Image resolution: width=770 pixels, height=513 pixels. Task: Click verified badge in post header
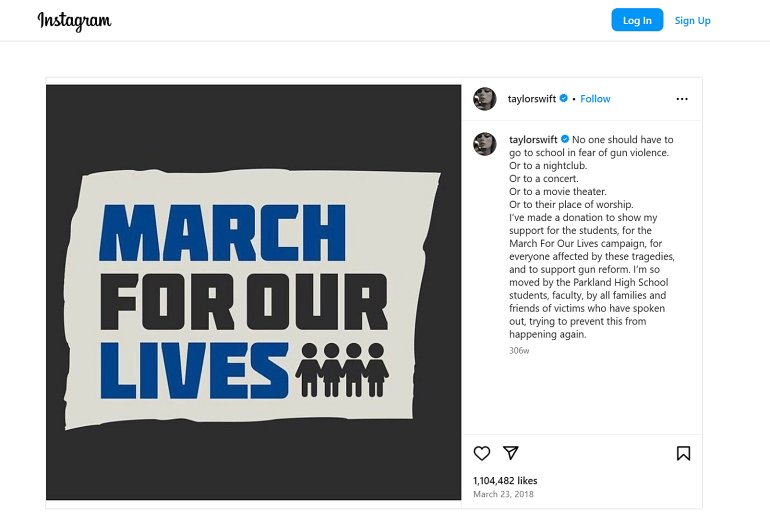click(564, 99)
